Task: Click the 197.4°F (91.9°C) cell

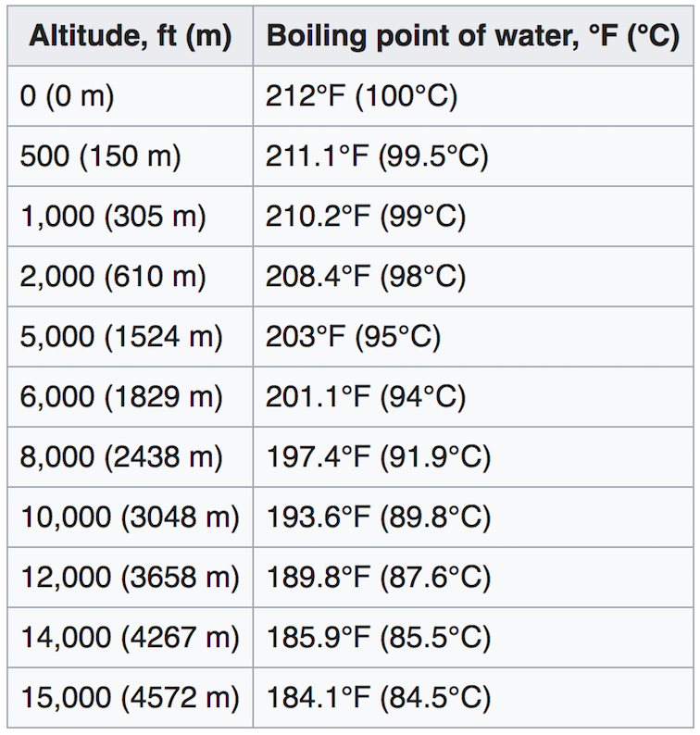Action: tap(378, 457)
